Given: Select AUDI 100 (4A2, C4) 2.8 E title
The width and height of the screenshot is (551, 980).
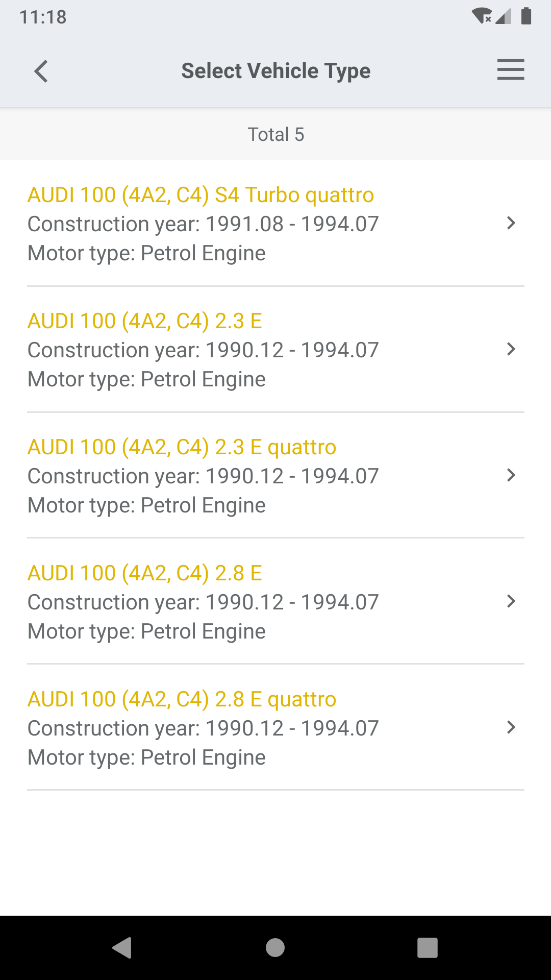Looking at the screenshot, I should 144,573.
